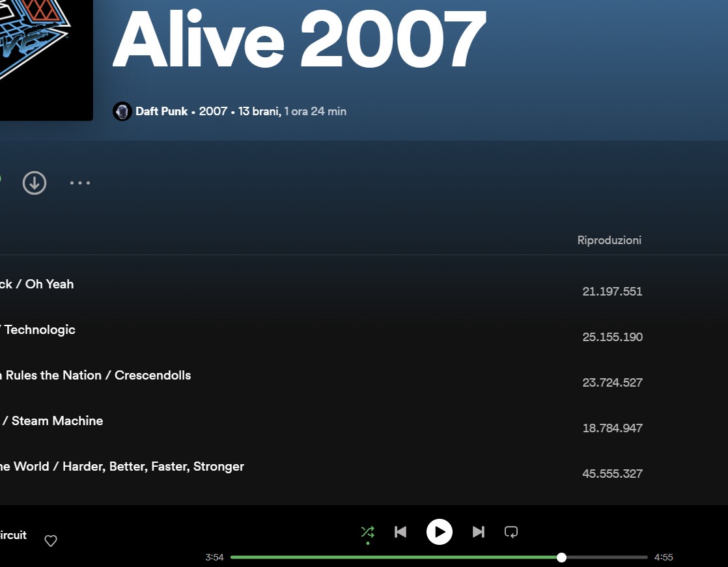Skip to the previous track

(x=400, y=532)
